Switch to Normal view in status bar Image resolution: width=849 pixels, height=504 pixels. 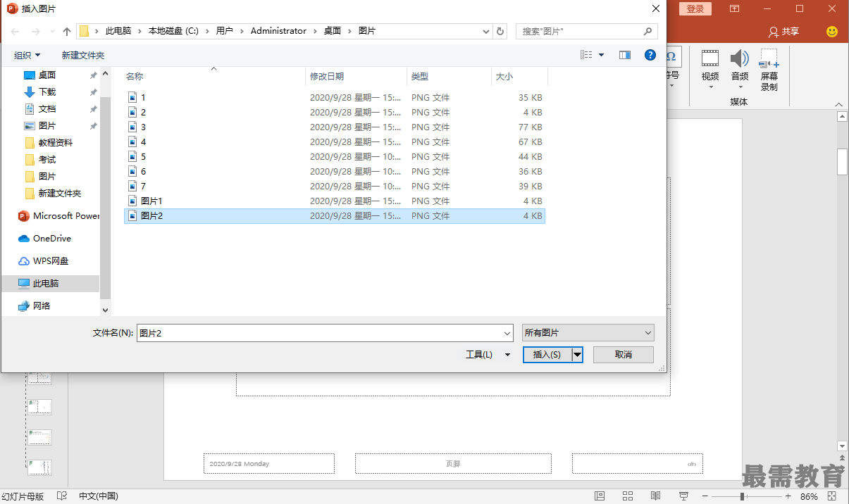point(600,496)
